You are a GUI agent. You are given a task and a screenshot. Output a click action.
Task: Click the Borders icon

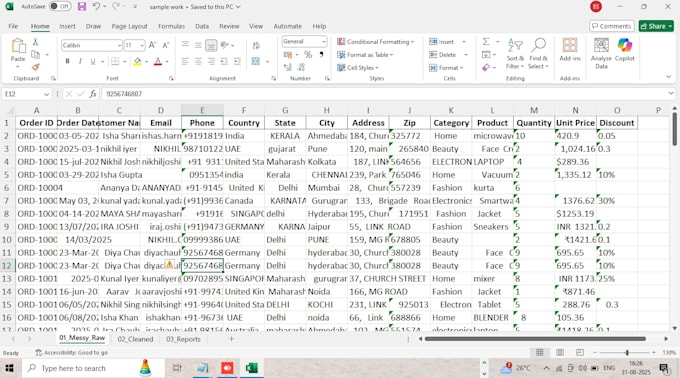click(x=115, y=62)
